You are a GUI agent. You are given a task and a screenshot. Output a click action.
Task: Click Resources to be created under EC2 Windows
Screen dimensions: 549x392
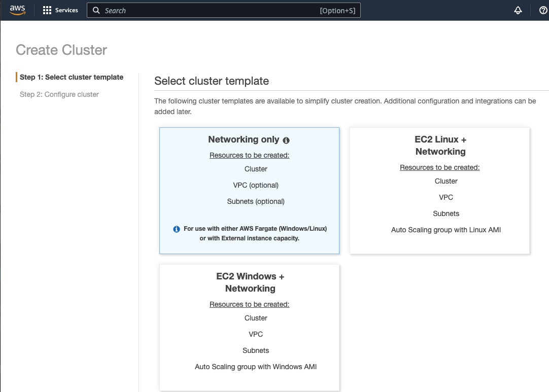tap(249, 304)
